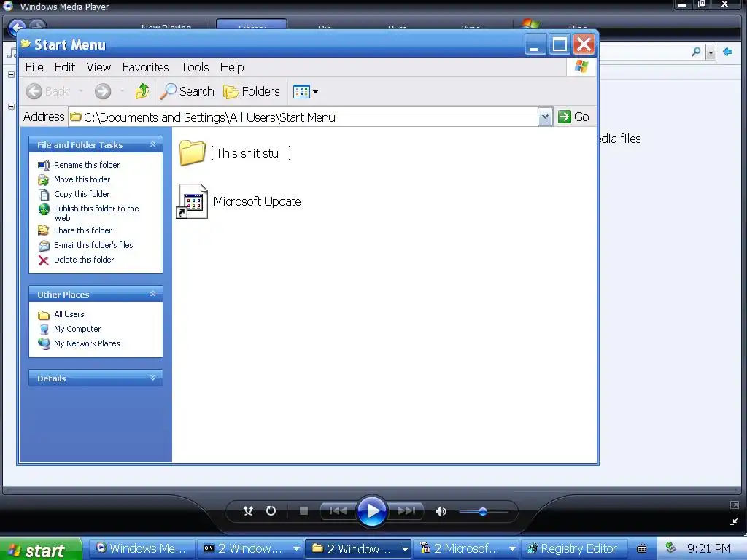Open the address bar dropdown arrow
The image size is (747, 560).
point(545,117)
